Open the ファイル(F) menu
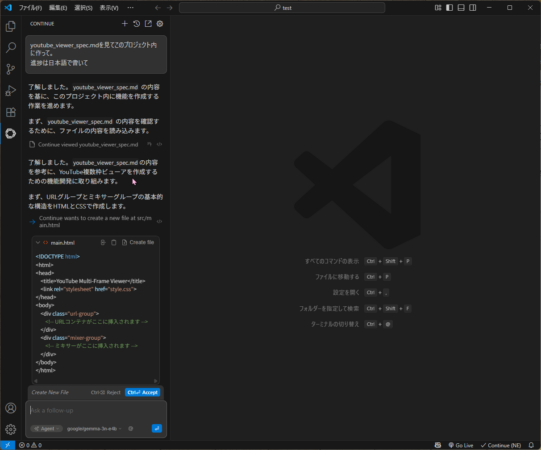The height and width of the screenshot is (450, 541). click(x=30, y=8)
